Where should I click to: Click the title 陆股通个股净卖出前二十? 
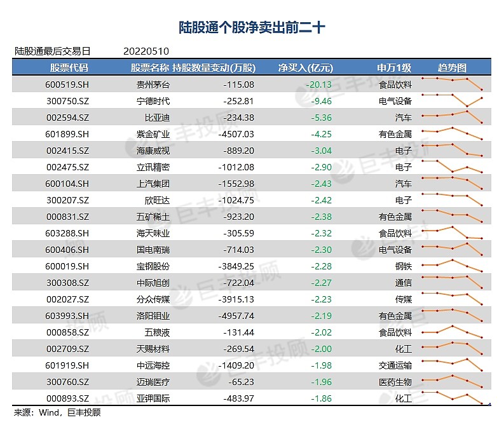pyautogui.click(x=252, y=27)
